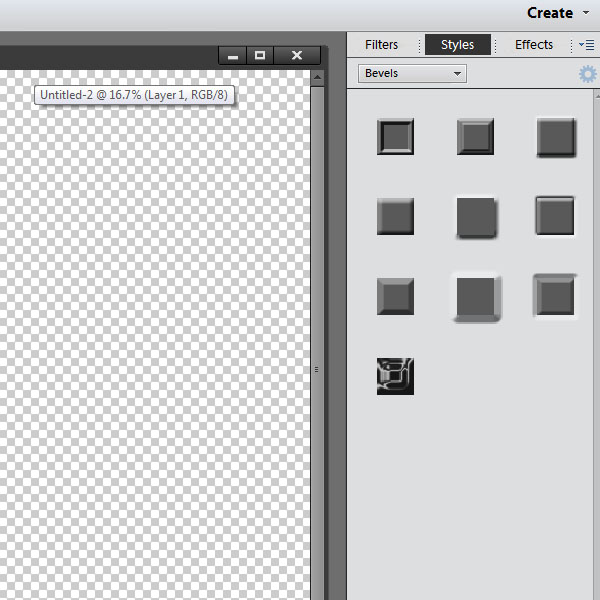Click the document vertical scrollbar up arrow
The width and height of the screenshot is (600, 600).
317,78
